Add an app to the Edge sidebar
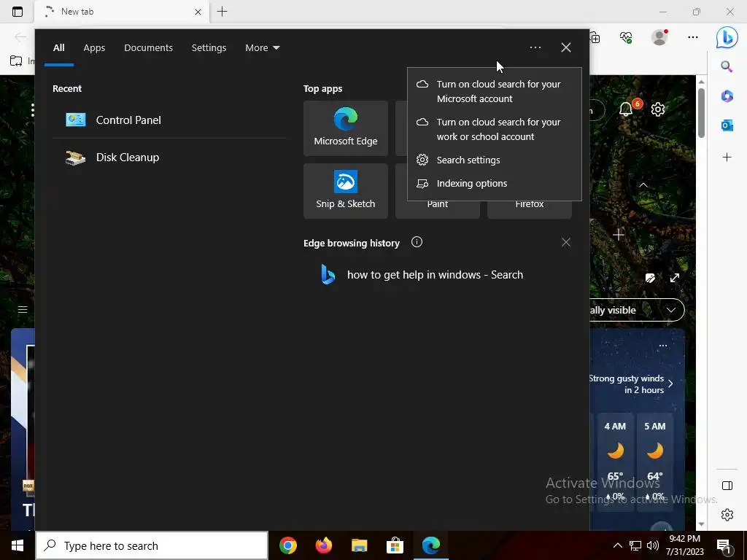 coord(727,157)
